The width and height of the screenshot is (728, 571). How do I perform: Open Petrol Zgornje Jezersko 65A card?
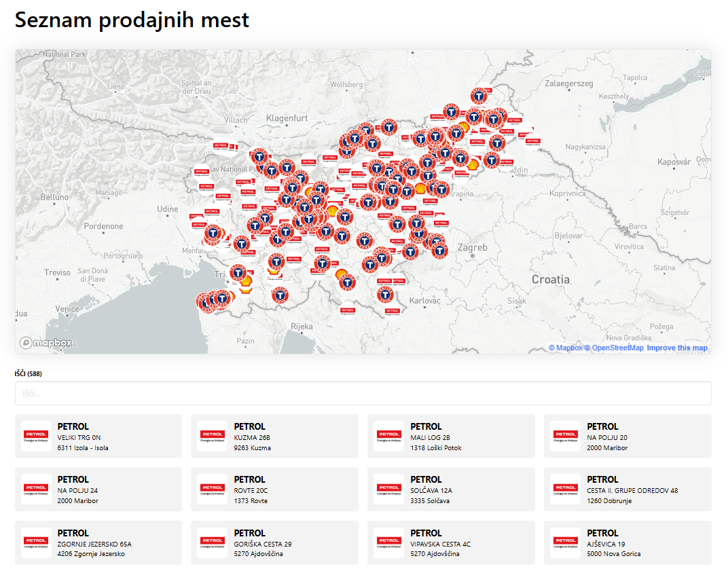[x=98, y=542]
